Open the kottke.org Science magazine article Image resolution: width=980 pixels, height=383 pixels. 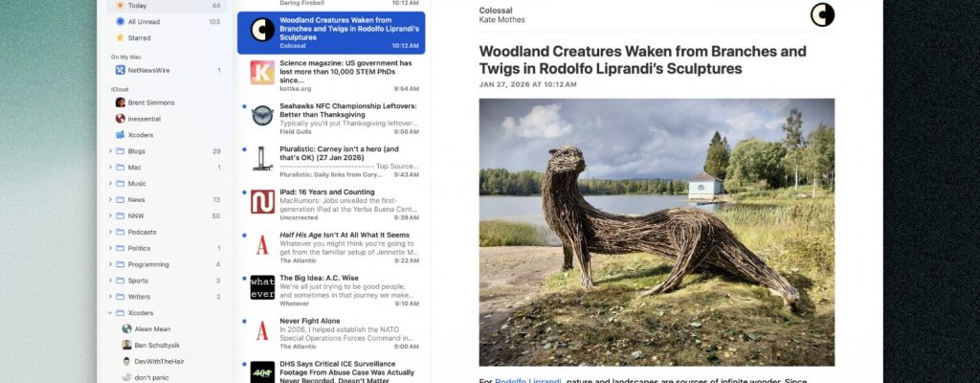pos(331,75)
